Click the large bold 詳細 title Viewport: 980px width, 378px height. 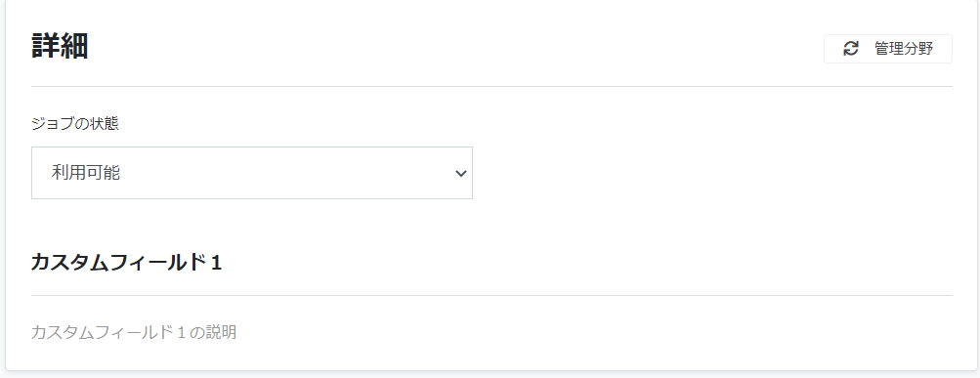click(60, 47)
